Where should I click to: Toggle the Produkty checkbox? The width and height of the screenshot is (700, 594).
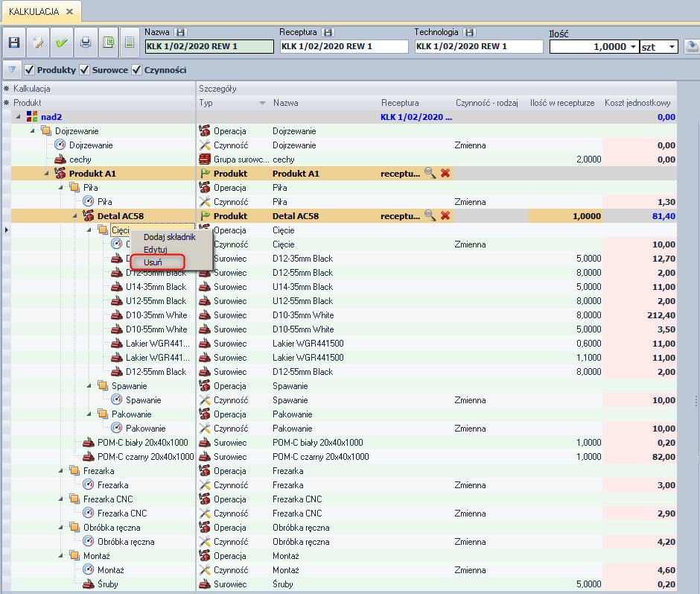coord(30,70)
